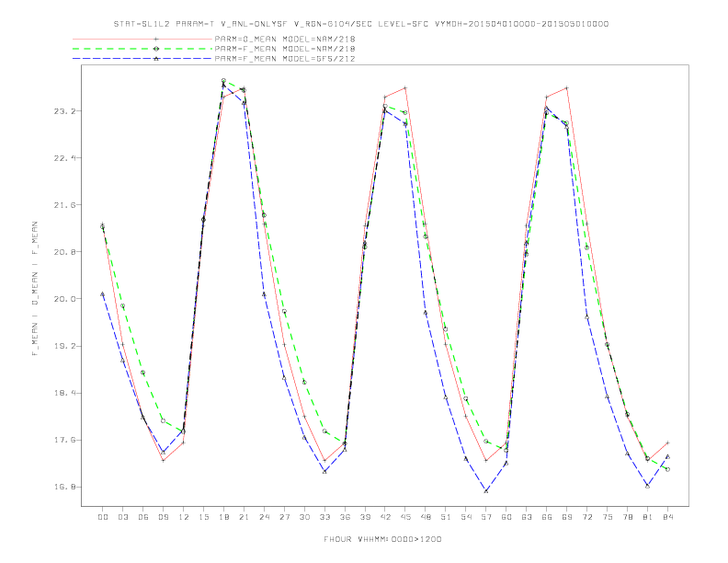The image size is (728, 563).
Task: Select the PARM=F_MEAN MODEL=GFS/212 legend label
Action: pyautogui.click(x=285, y=59)
